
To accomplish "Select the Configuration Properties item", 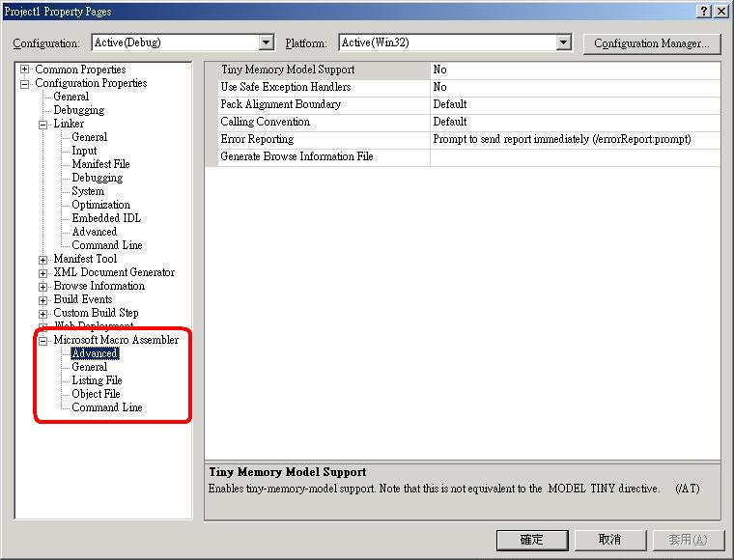I will point(91,83).
